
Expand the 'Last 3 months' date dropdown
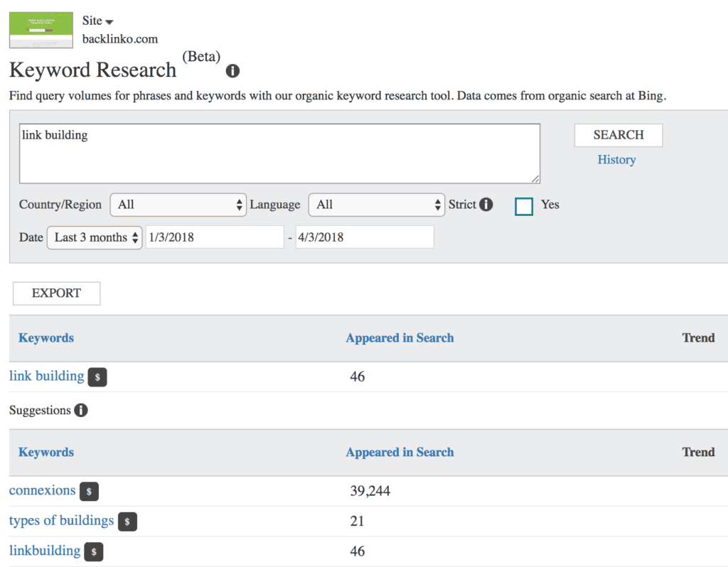[x=95, y=237]
